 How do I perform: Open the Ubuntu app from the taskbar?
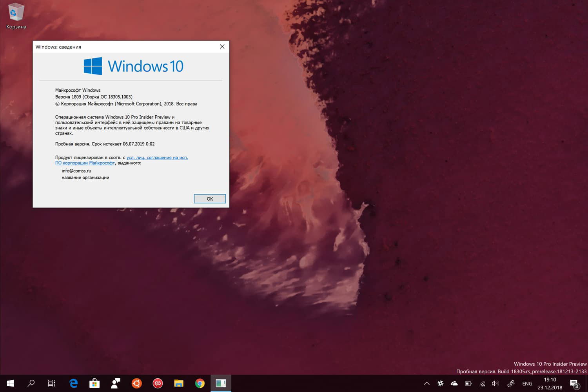point(136,383)
